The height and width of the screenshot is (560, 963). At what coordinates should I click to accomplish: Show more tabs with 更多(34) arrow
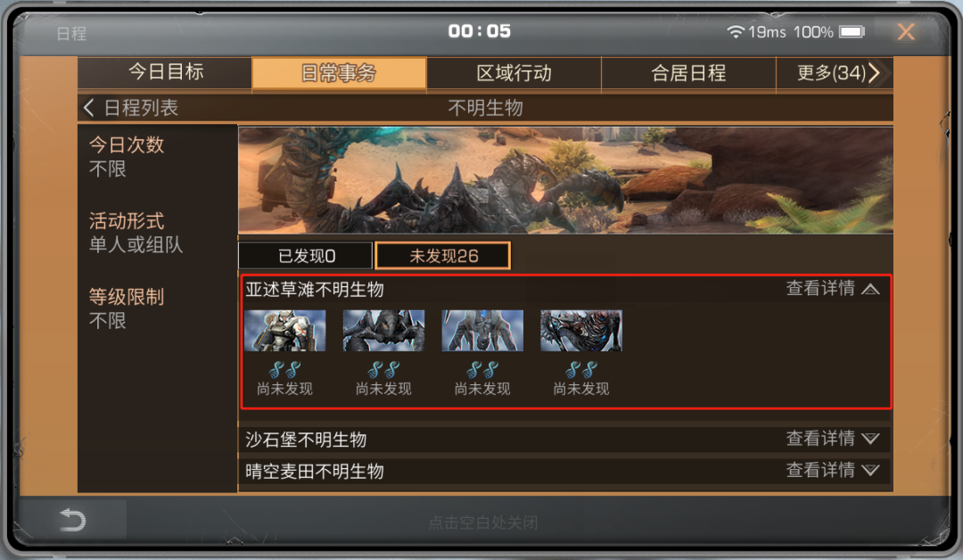pos(835,73)
